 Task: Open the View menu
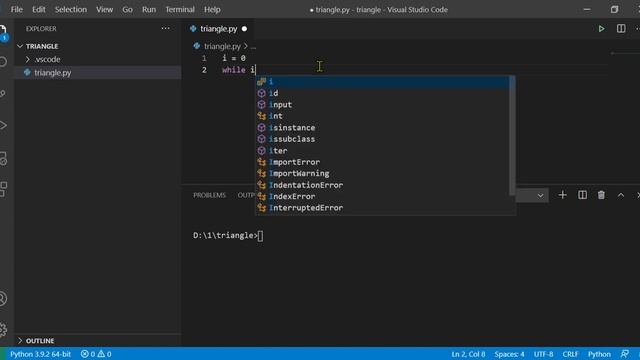tap(104, 9)
